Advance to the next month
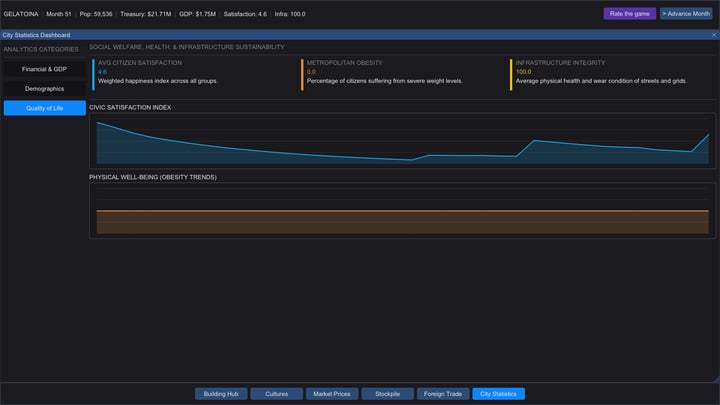720x405 pixels. pos(686,14)
